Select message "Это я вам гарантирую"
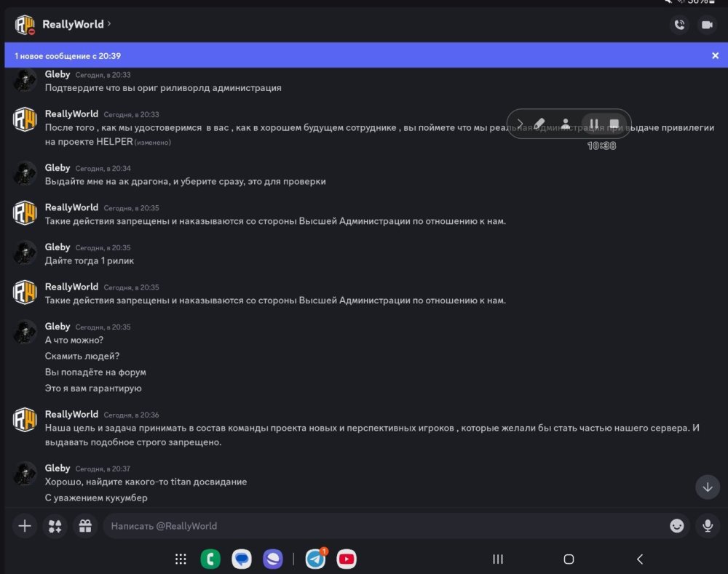728x574 pixels. (x=93, y=388)
